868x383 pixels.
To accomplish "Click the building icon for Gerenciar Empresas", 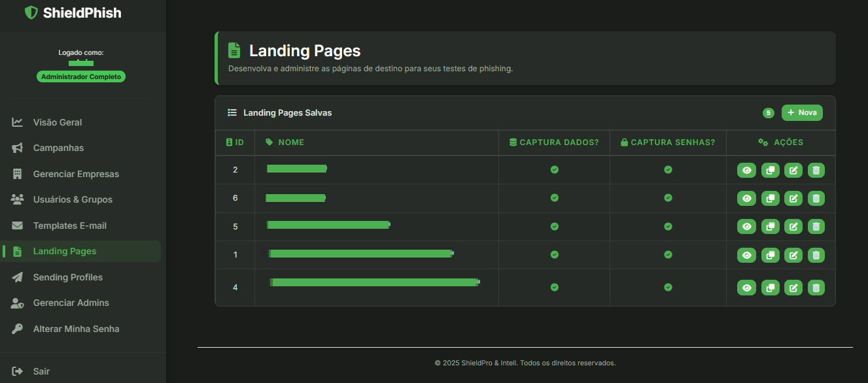I will click(16, 174).
